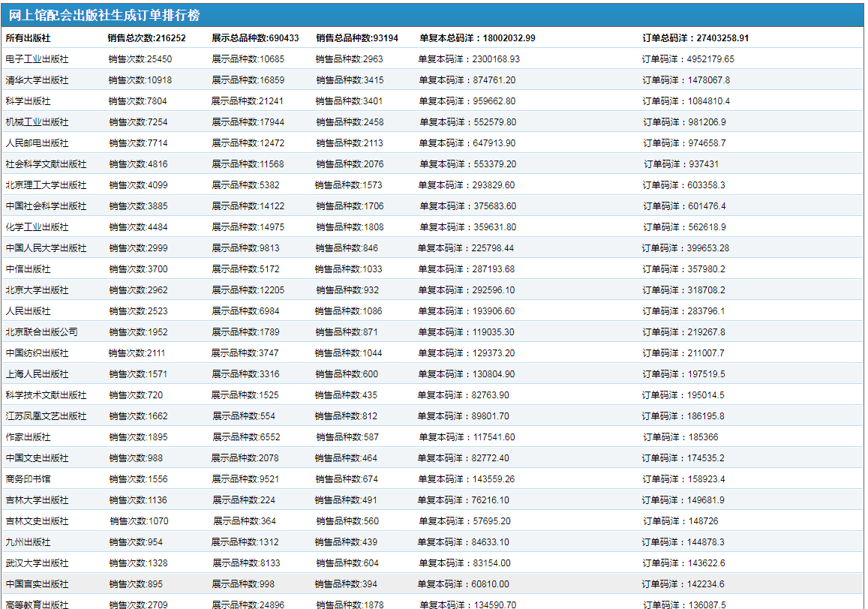
Task: Click the 所有出版社 header label
Action: click(x=28, y=38)
